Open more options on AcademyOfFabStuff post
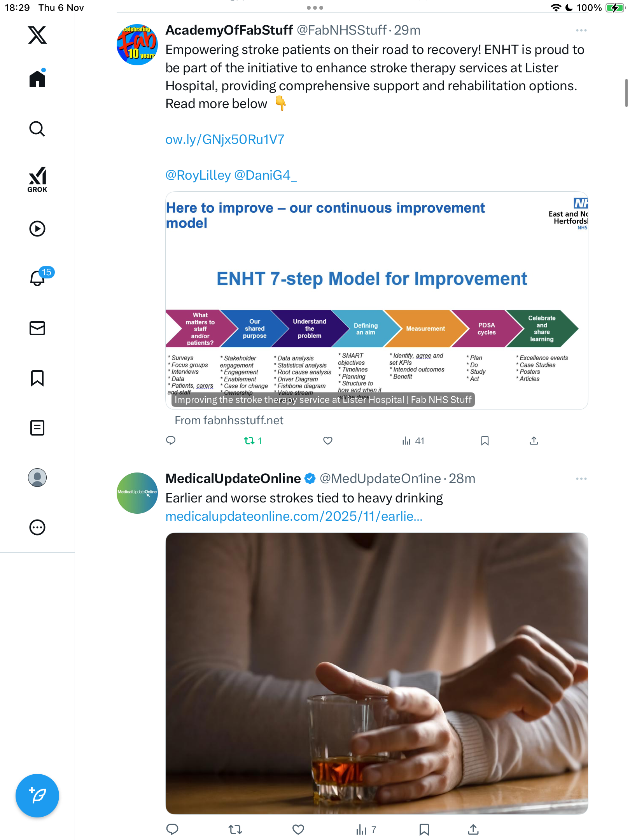 tap(581, 30)
